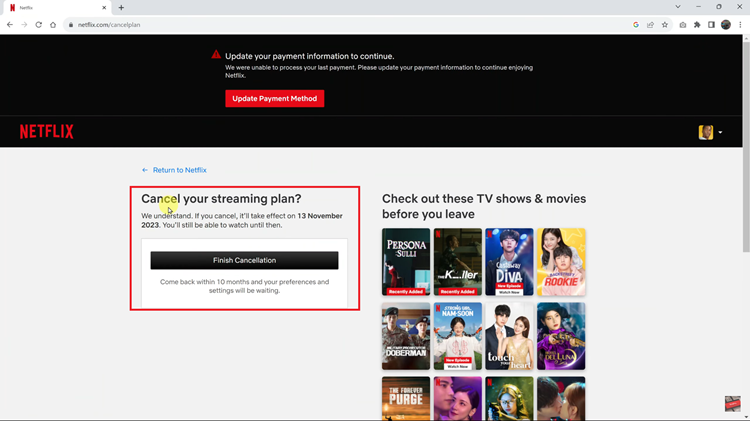Click the 'Cancel your streaming plan?' heading
This screenshot has width=750, height=421.
coord(221,199)
